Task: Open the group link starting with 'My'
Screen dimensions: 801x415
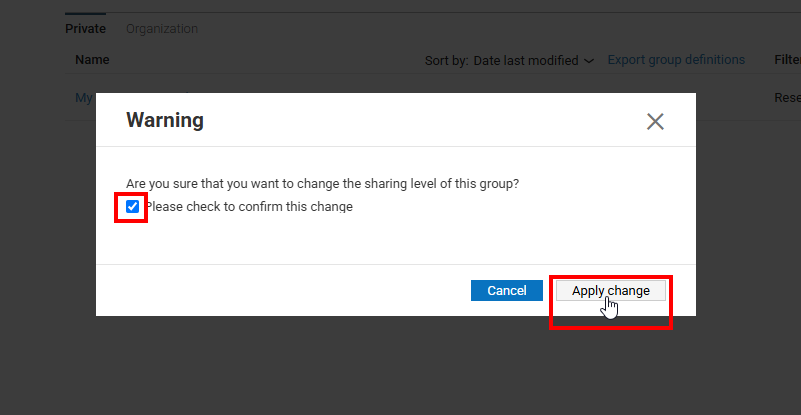Action: click(83, 98)
